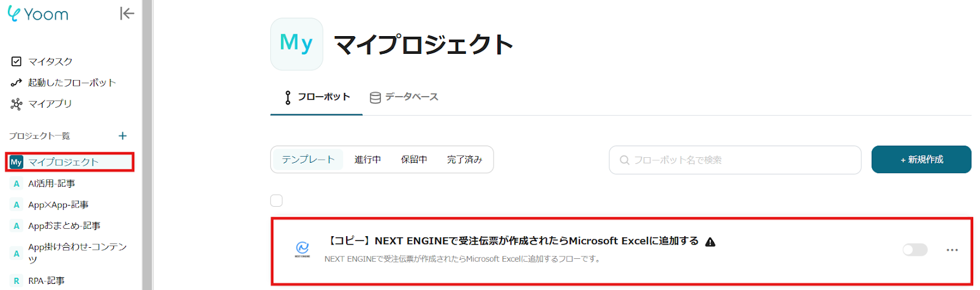Toggle the NEXT ENGINE flowbot on
Screen dimensions: 980x290
pyautogui.click(x=915, y=250)
